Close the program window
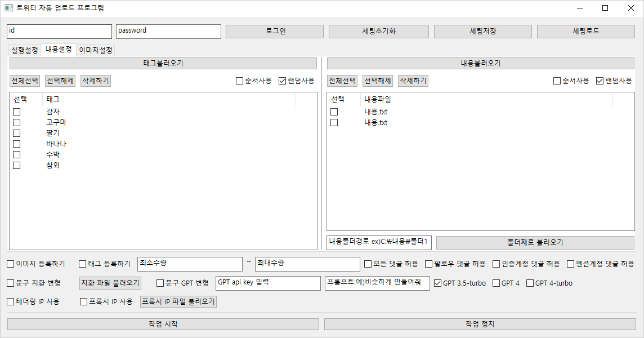 tap(631, 8)
